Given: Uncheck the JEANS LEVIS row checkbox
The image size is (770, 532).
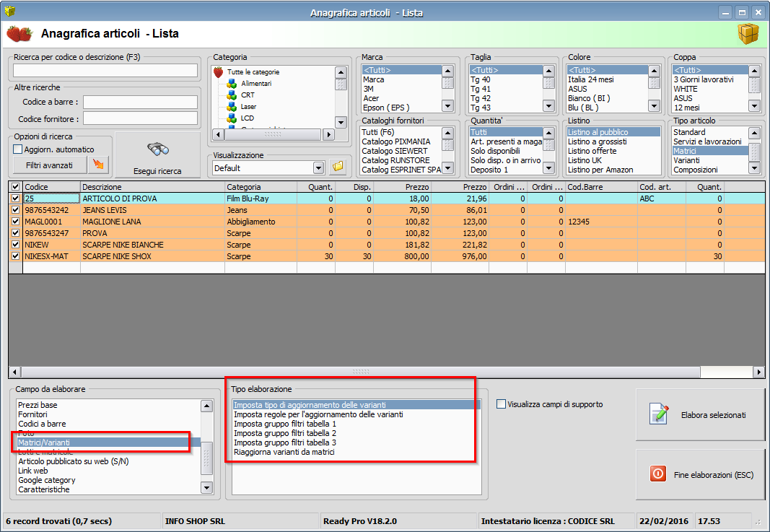Looking at the screenshot, I should 16,210.
